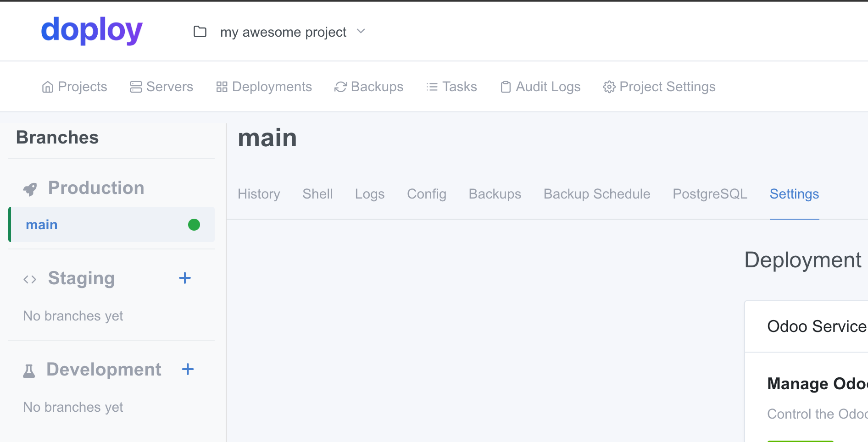Open Deployments using the grid icon
This screenshot has width=868, height=442.
click(x=222, y=87)
